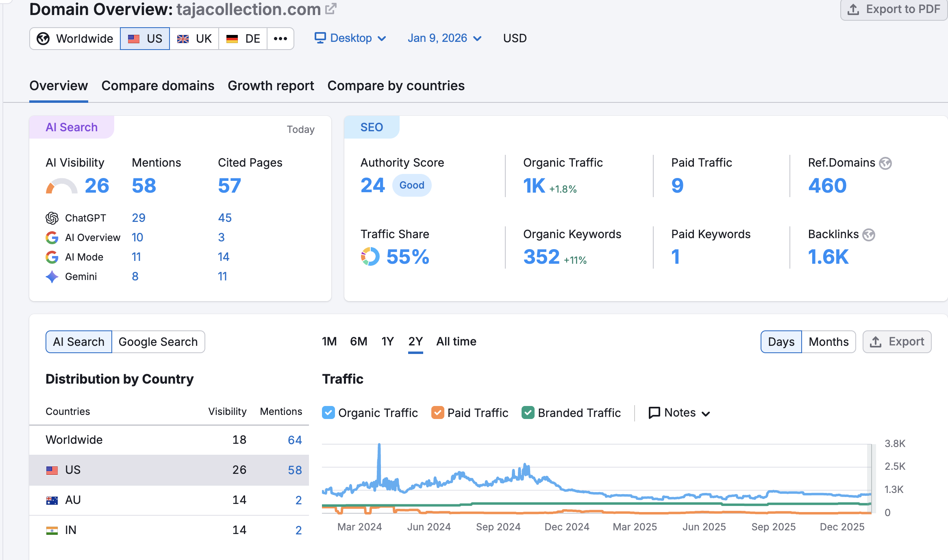
Task: Open the AU mentions value 2
Action: pyautogui.click(x=298, y=500)
